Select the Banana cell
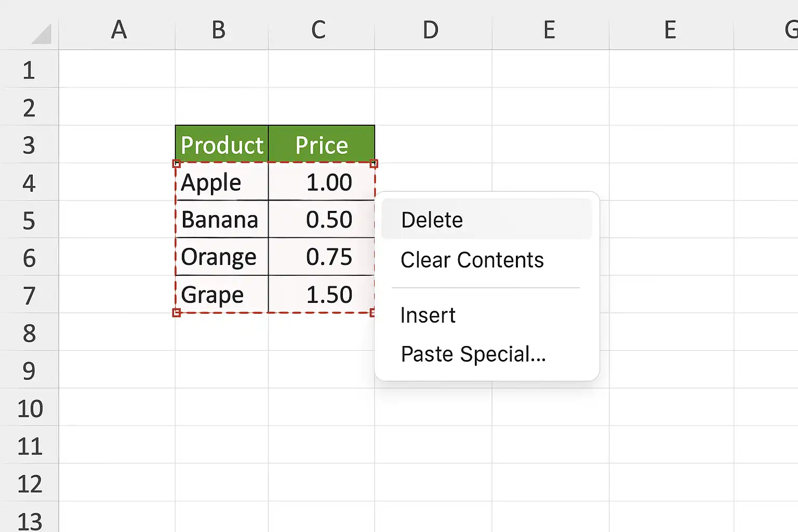This screenshot has width=798, height=532. click(222, 219)
